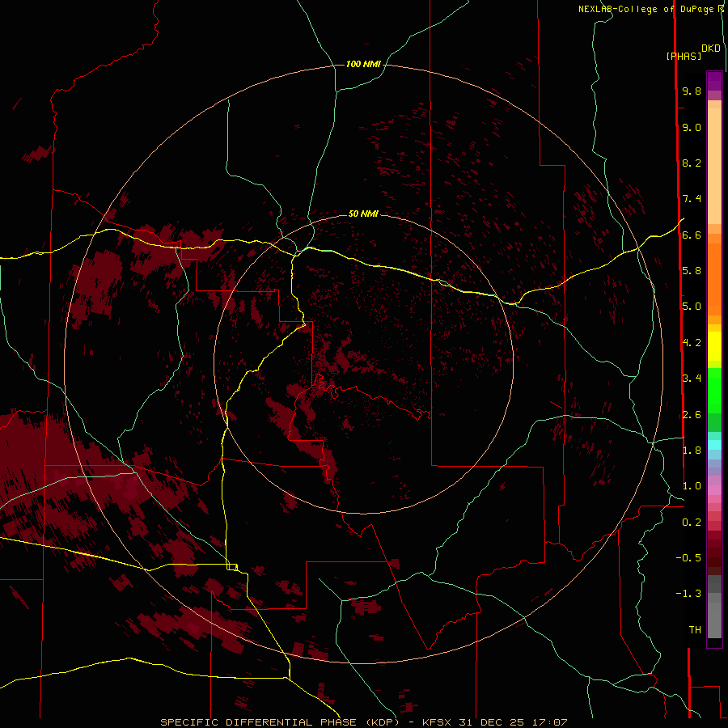
Task: Click the KFSX station ID in the footer
Action: pyautogui.click(x=437, y=722)
